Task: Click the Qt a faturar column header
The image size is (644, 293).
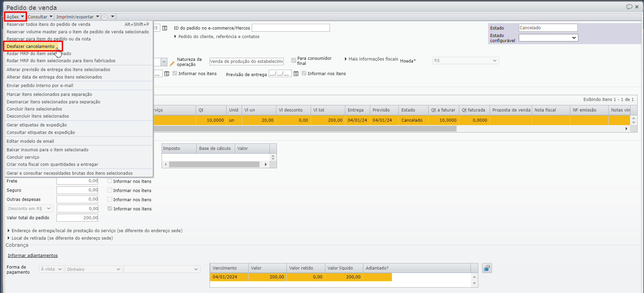Action: tap(444, 110)
